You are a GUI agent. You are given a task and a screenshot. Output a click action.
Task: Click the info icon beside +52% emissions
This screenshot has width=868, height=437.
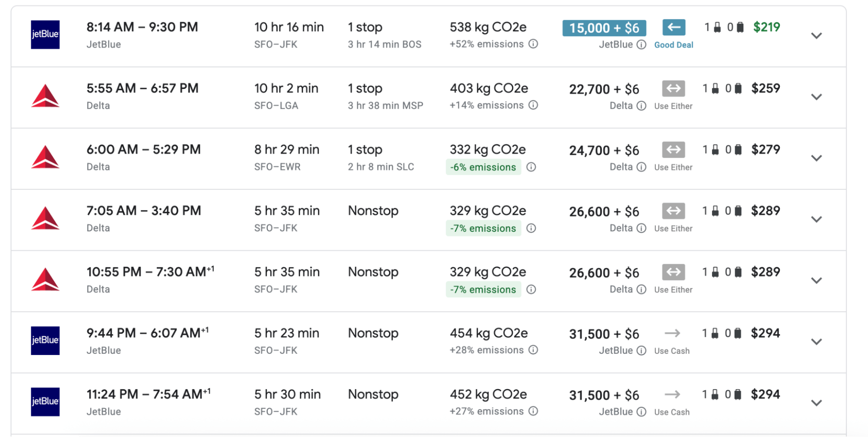pos(533,44)
